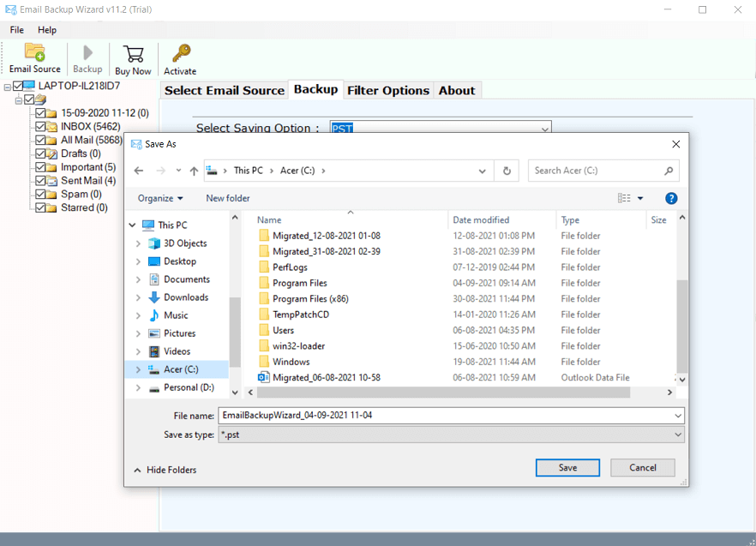The height and width of the screenshot is (546, 756).
Task: Click the horizontal scrollbar in file list
Action: [x=443, y=393]
